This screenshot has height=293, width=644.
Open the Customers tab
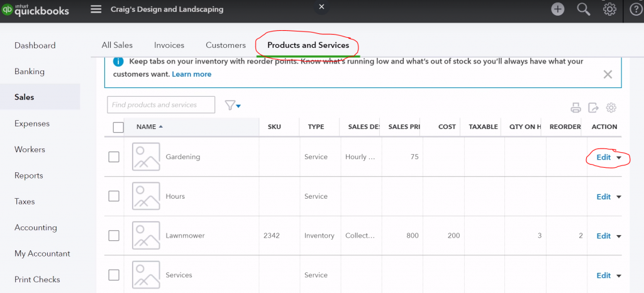pos(225,45)
